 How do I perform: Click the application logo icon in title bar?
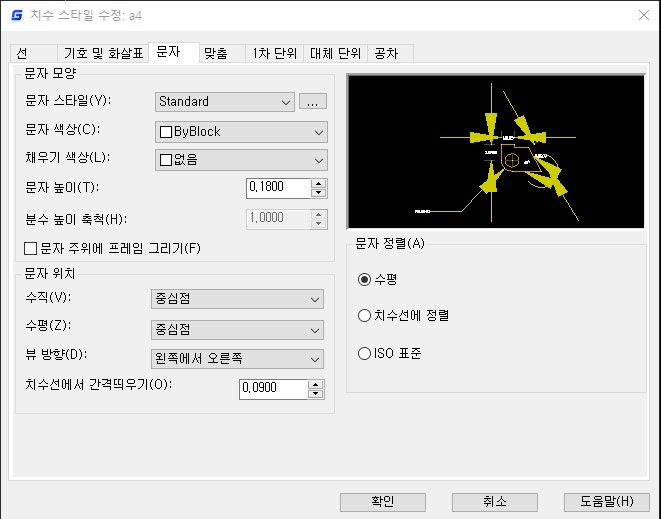[17, 16]
